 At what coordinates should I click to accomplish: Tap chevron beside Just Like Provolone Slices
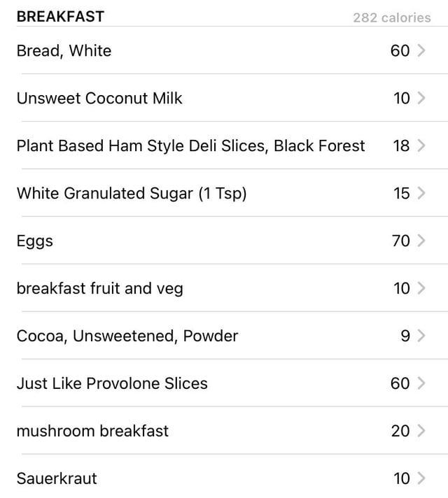tap(421, 383)
